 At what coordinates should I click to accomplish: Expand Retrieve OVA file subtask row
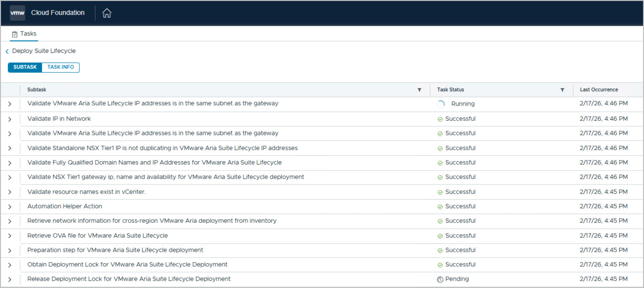pyautogui.click(x=10, y=236)
